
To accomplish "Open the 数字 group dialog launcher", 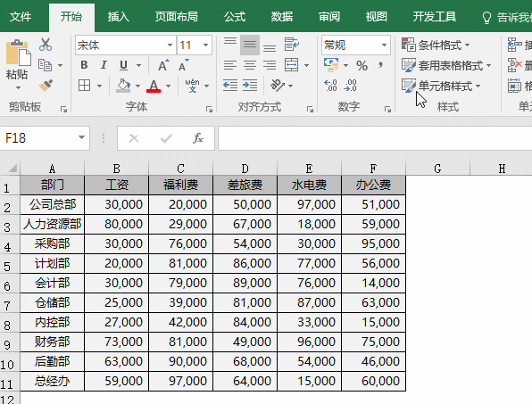I will coord(387,109).
